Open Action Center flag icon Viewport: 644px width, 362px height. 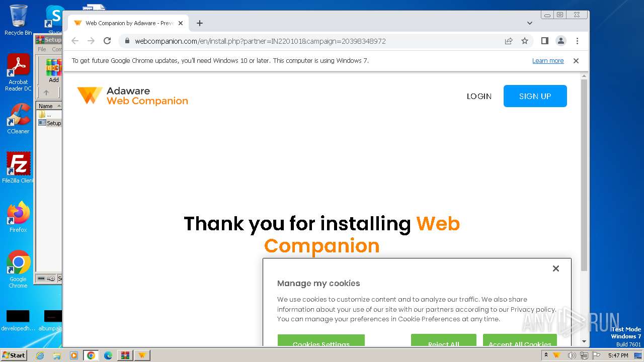coord(596,355)
